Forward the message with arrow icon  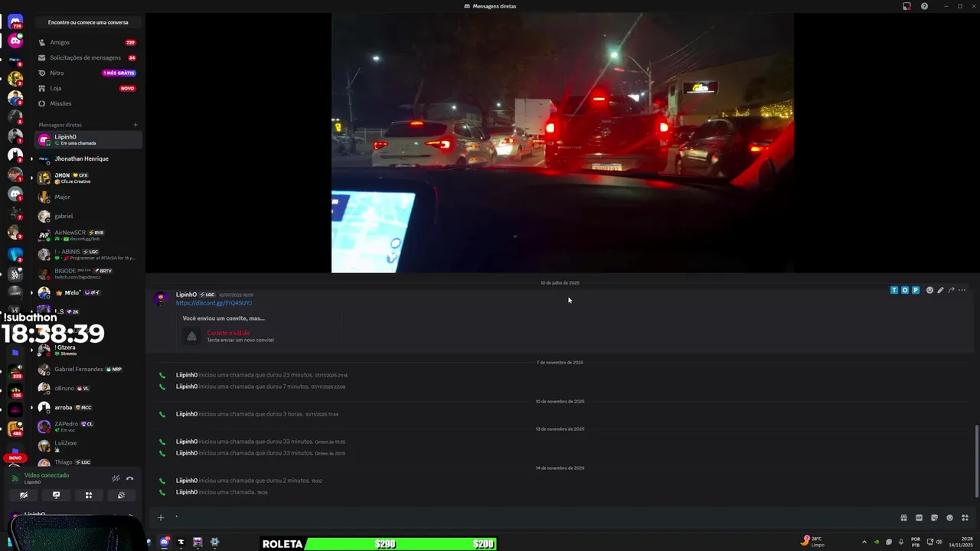[951, 290]
